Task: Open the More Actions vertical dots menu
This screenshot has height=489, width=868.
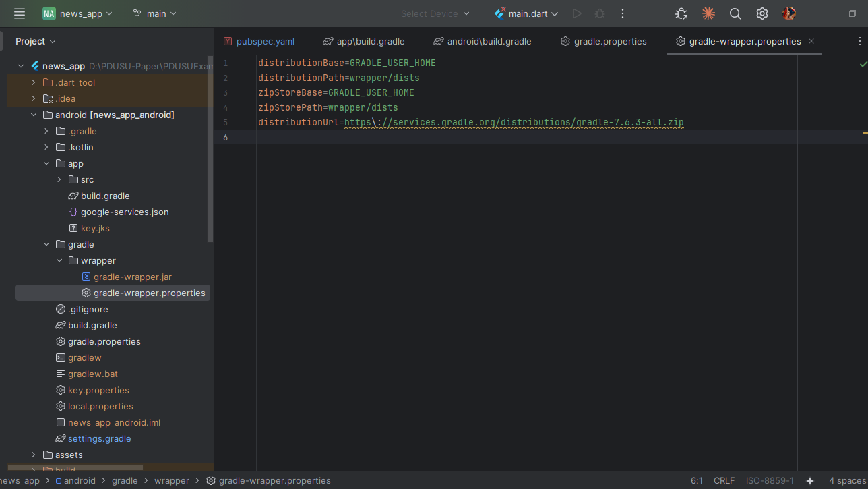Action: tap(623, 13)
